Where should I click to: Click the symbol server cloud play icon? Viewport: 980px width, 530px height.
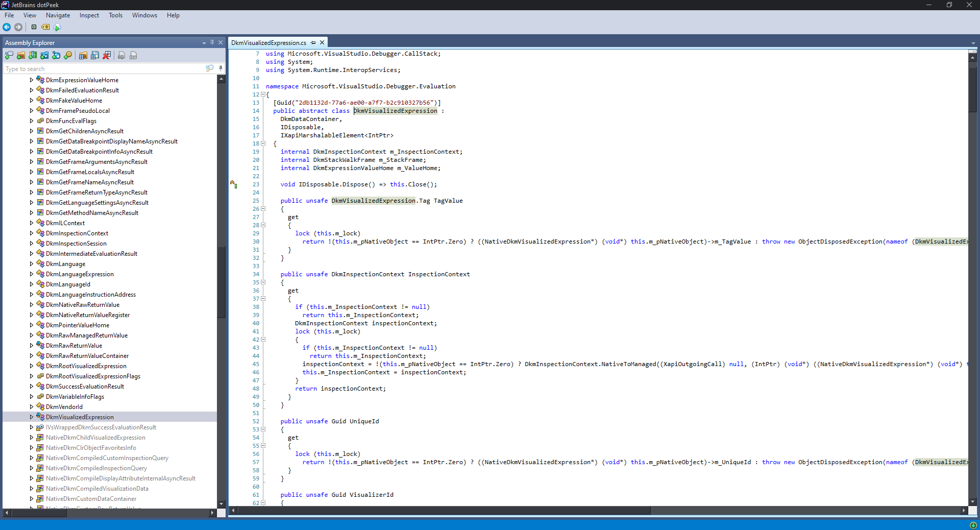tap(57, 27)
